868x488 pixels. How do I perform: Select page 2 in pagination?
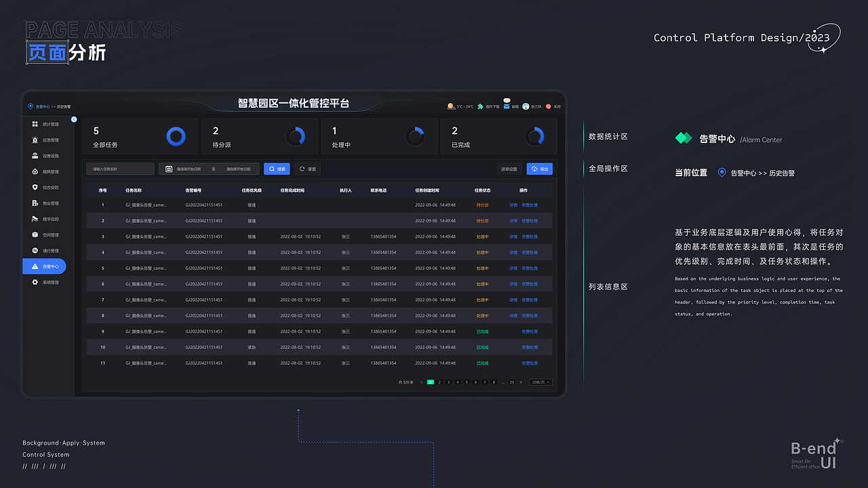[x=439, y=382]
